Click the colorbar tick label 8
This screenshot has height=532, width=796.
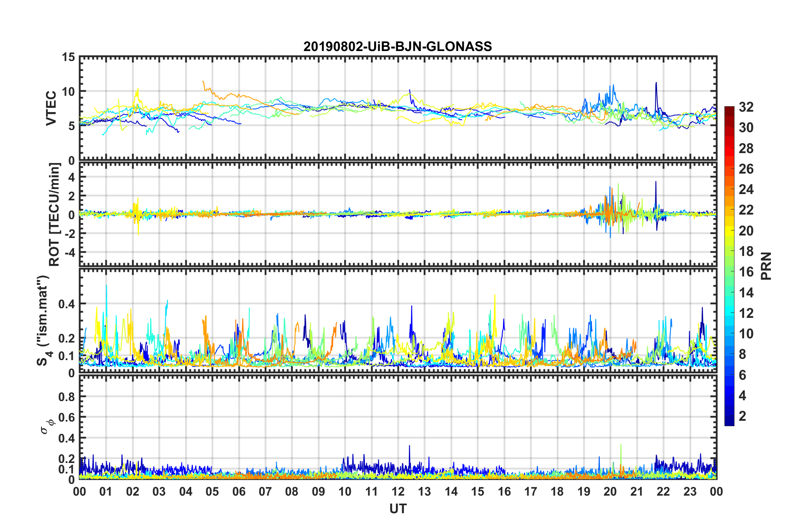742,354
